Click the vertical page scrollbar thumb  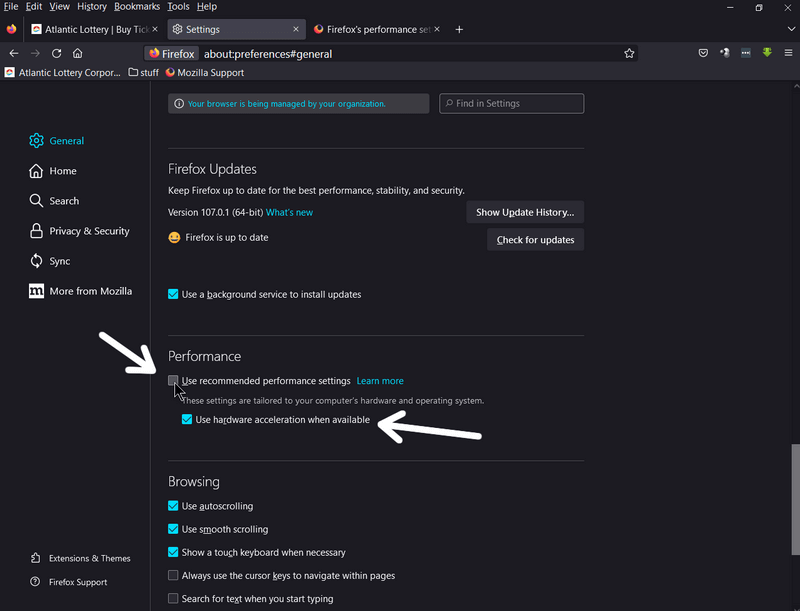pos(795,499)
